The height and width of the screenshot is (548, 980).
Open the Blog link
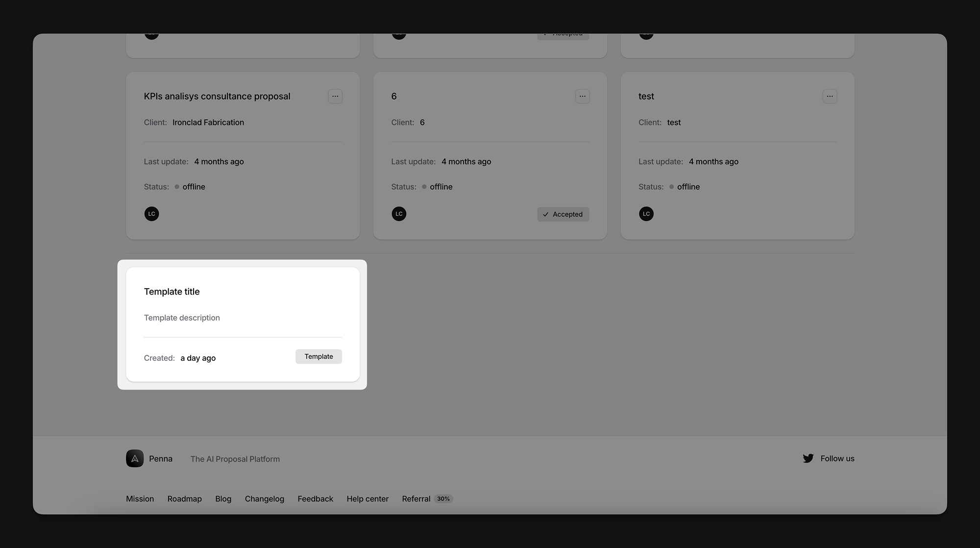pos(223,498)
